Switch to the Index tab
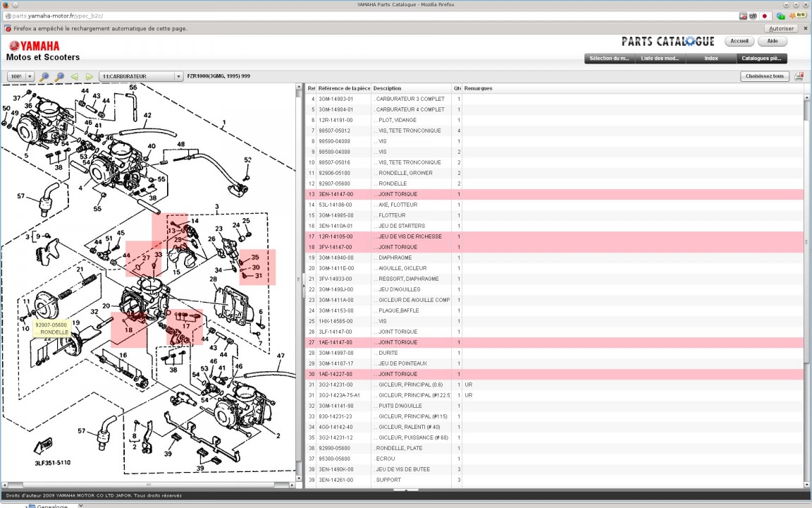 [x=710, y=59]
